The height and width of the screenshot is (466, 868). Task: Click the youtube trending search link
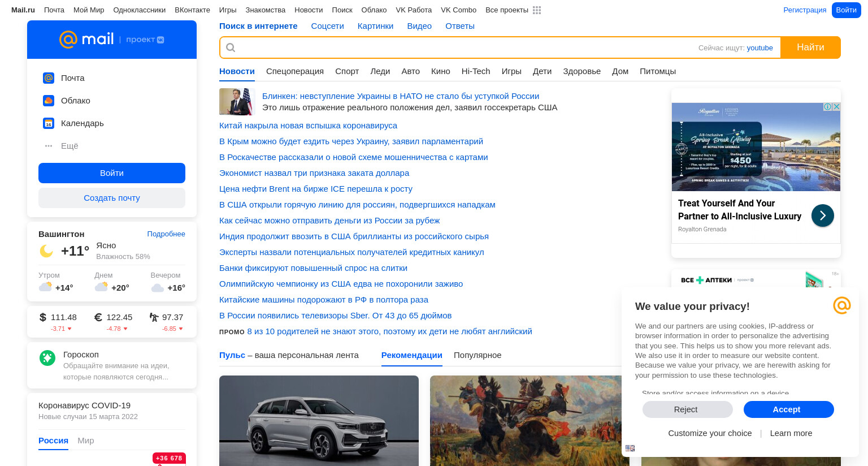[760, 48]
